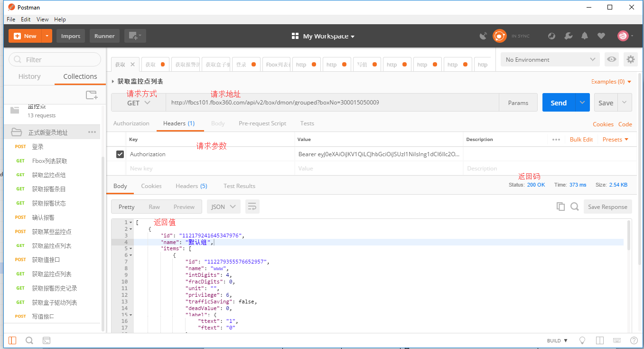Open the Runner button

pos(104,36)
